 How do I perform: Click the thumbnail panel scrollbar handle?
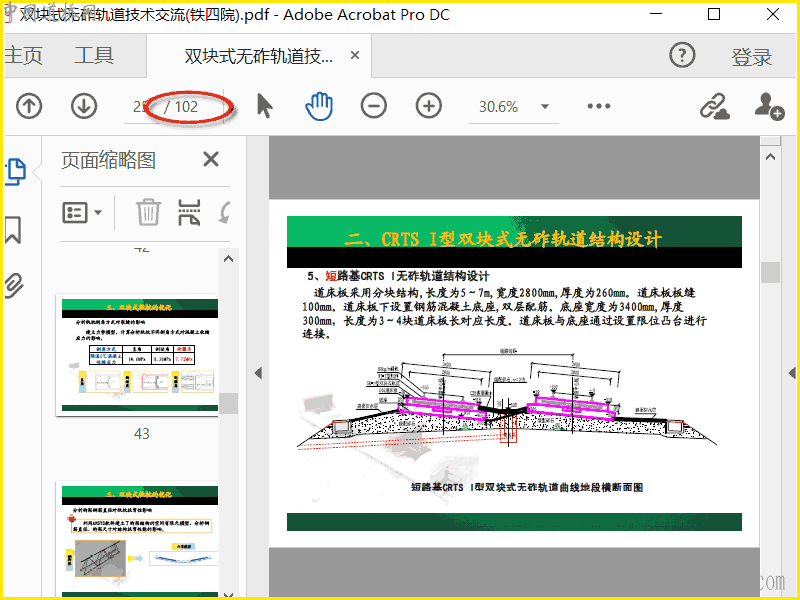point(229,403)
